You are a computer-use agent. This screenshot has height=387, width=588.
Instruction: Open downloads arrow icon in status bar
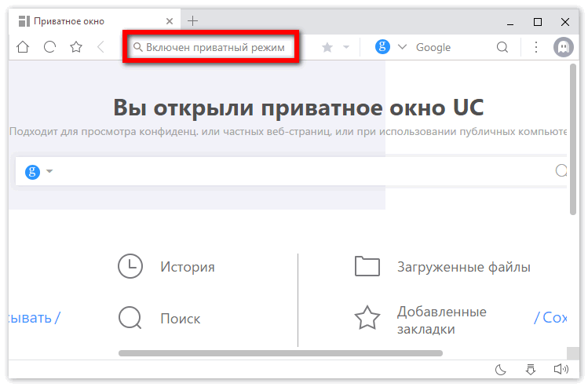[x=531, y=370]
